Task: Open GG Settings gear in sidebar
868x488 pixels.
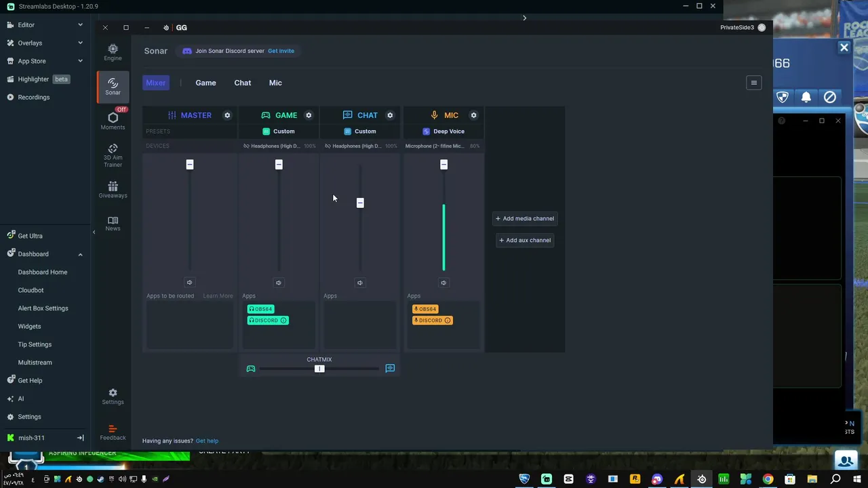Action: tap(113, 396)
